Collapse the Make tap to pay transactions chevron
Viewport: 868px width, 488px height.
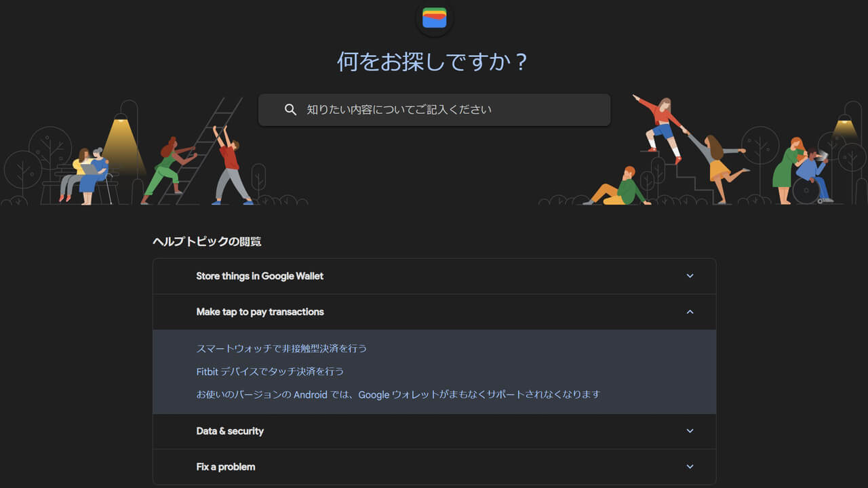pyautogui.click(x=690, y=312)
